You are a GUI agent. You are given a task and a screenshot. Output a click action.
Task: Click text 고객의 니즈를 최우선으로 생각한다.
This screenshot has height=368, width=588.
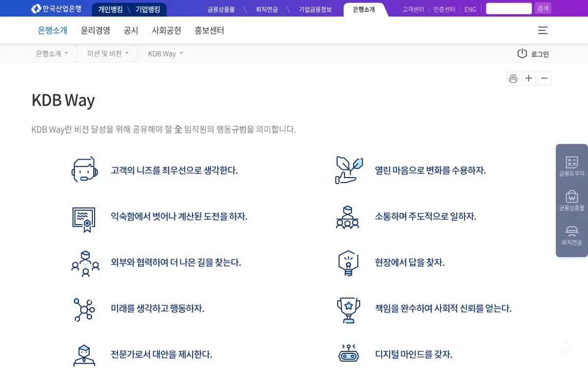(x=174, y=170)
